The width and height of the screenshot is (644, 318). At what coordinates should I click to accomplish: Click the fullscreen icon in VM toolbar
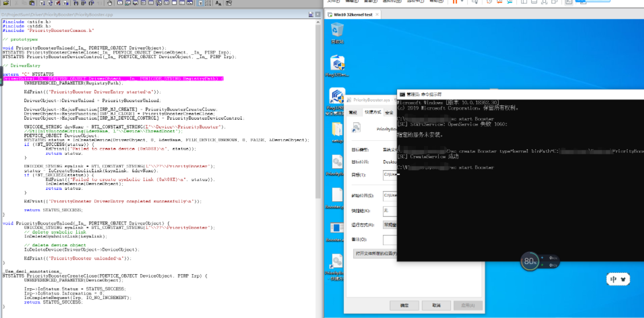tap(544, 2)
